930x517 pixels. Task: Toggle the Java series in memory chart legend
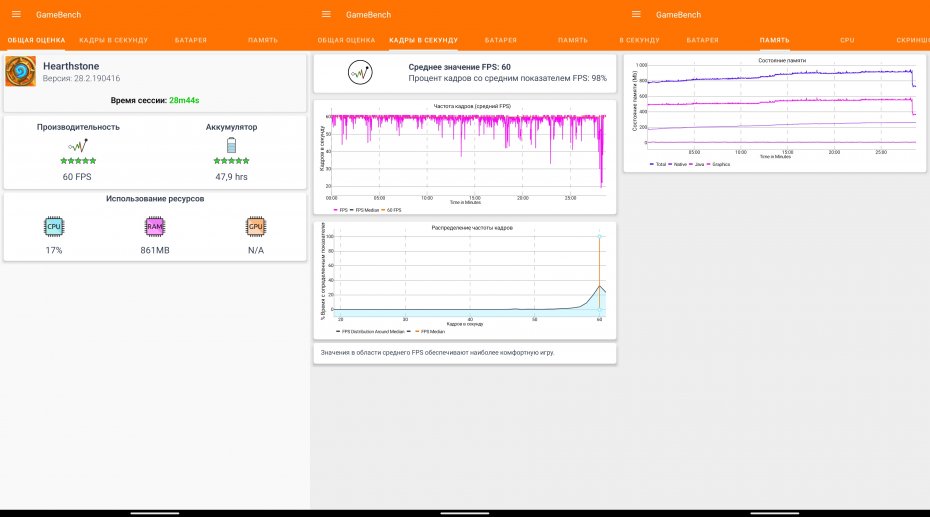click(x=695, y=164)
